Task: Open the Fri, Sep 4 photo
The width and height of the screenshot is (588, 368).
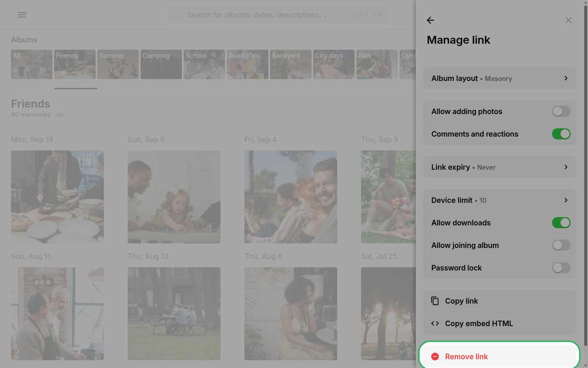Action: 291,197
